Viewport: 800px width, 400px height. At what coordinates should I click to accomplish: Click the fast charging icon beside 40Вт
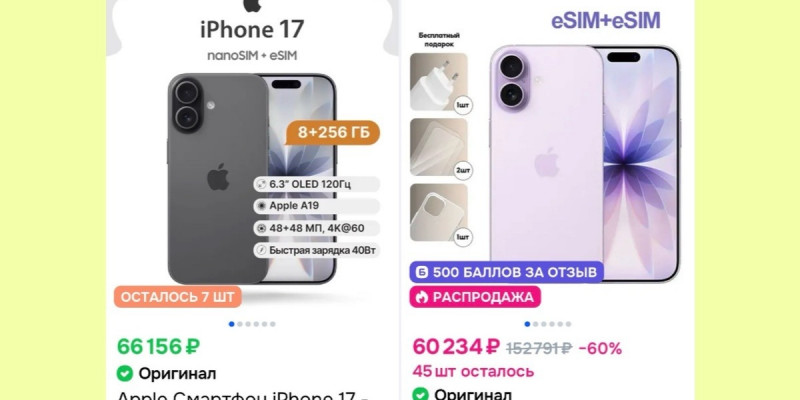point(261,250)
